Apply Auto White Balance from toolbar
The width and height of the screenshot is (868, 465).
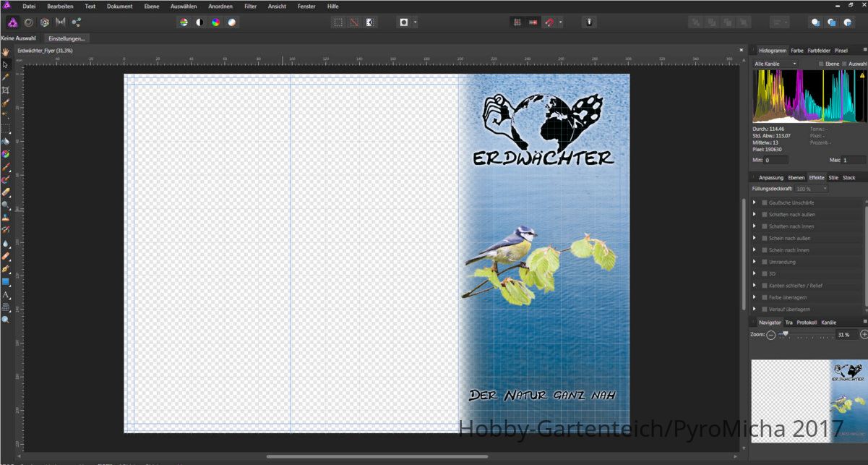pos(231,22)
